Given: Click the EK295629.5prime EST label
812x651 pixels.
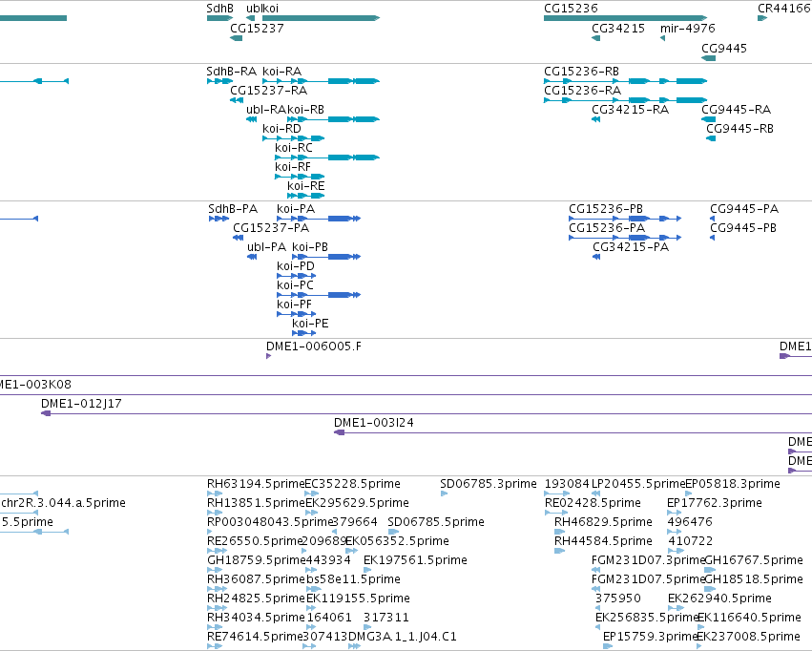Looking at the screenshot, I should (x=357, y=503).
